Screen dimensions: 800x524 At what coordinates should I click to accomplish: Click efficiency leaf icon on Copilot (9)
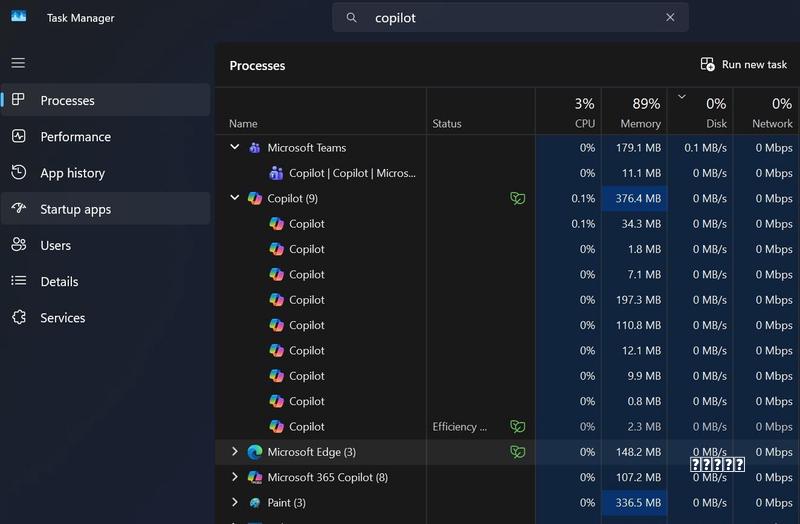pyautogui.click(x=517, y=198)
